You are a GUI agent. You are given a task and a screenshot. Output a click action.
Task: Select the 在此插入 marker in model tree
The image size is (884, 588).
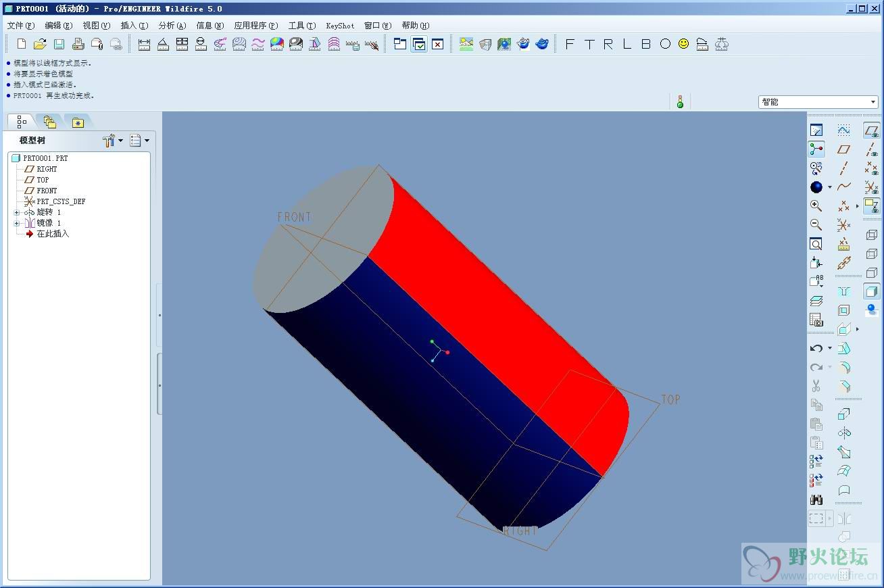pos(53,234)
